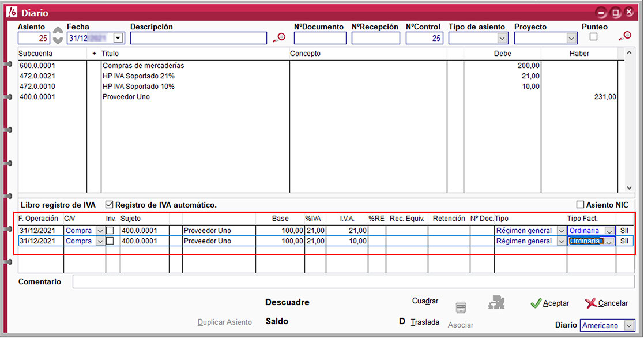Click the Asiento down arrow stepper
The width and height of the screenshot is (644, 338).
pyautogui.click(x=58, y=41)
